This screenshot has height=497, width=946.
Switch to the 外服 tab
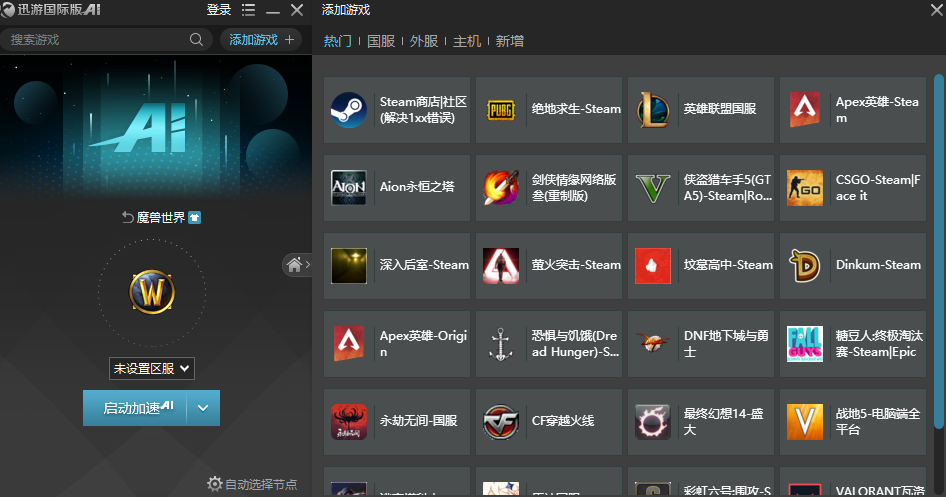click(424, 41)
